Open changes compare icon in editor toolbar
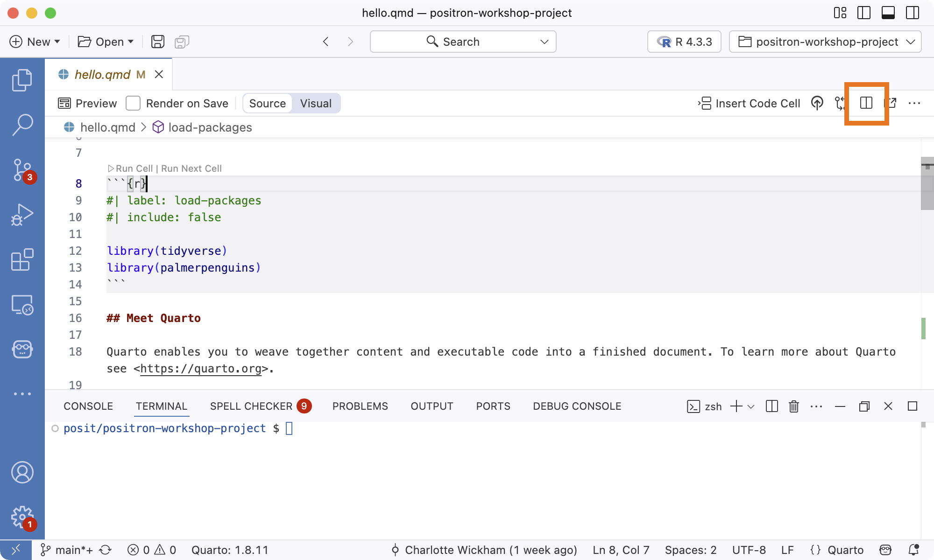This screenshot has height=560, width=934. (x=840, y=103)
